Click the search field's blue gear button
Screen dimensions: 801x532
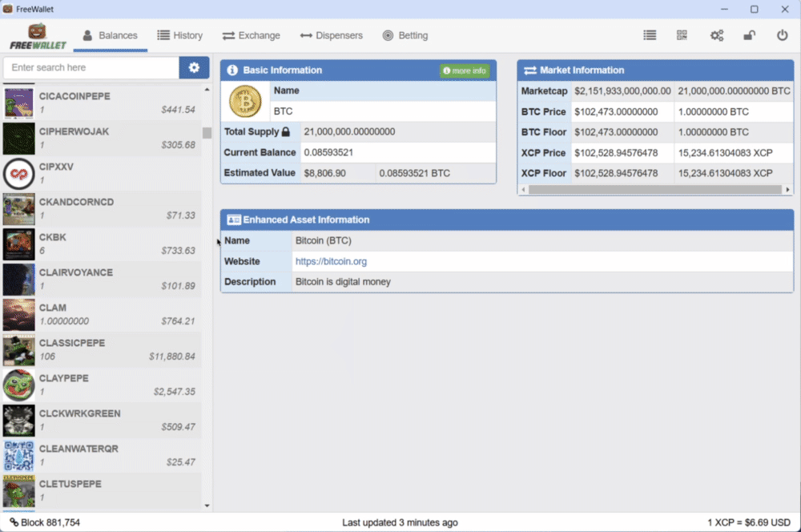194,67
